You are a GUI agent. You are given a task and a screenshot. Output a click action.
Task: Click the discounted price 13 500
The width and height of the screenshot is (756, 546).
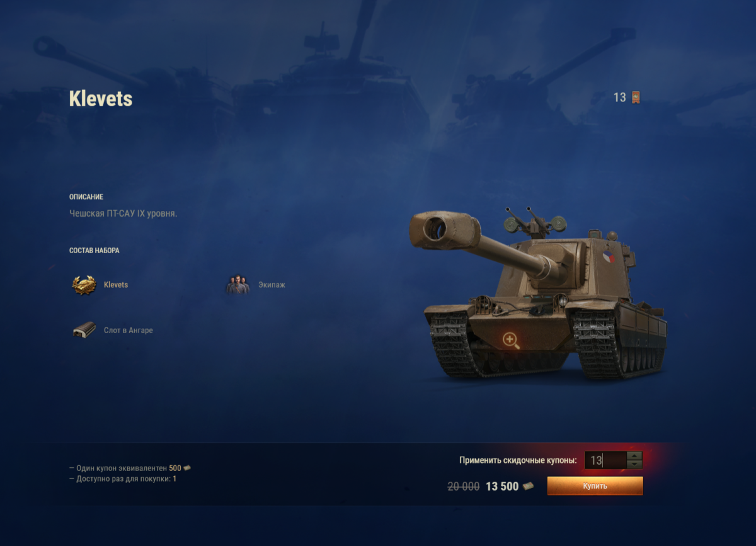pyautogui.click(x=502, y=487)
